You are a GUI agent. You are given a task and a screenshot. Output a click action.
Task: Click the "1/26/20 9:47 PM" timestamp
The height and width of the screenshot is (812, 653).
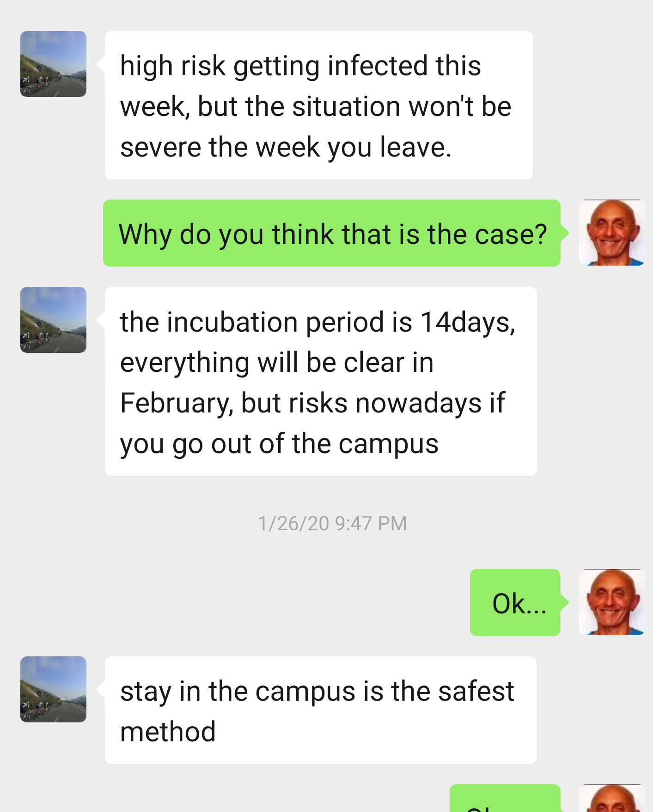tap(332, 524)
